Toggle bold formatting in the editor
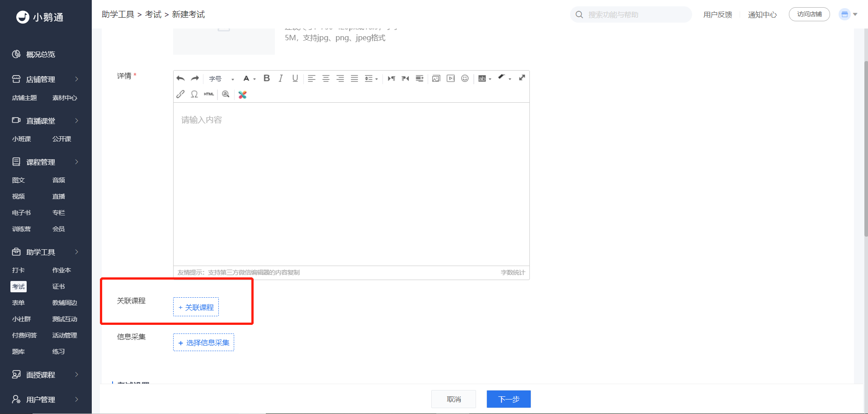 (x=267, y=78)
